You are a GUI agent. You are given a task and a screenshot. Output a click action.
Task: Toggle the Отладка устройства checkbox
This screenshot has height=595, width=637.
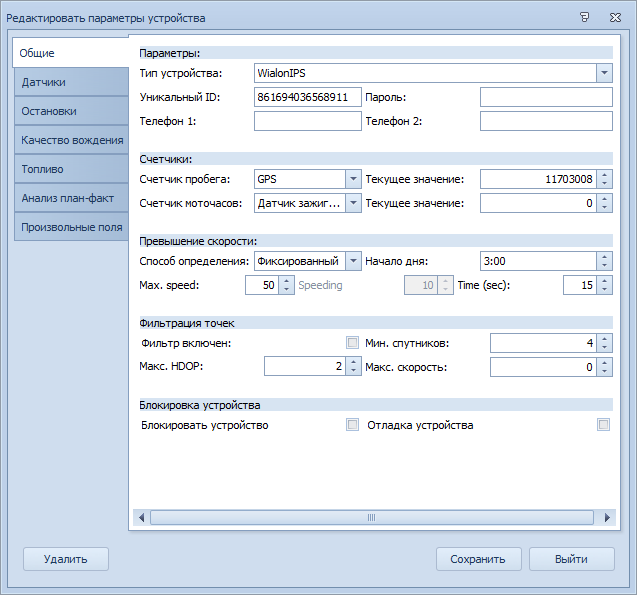pos(603,425)
